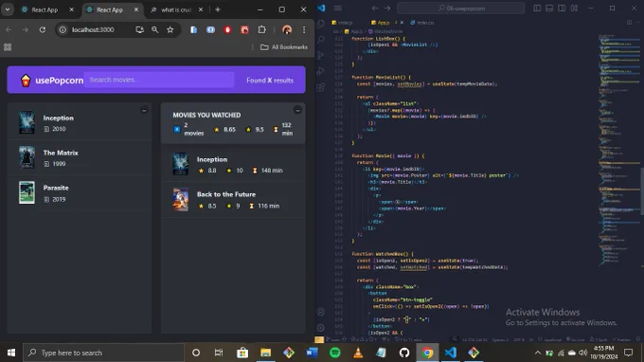
Task: Open Chrome zoom indicator icon
Action: coord(154,29)
